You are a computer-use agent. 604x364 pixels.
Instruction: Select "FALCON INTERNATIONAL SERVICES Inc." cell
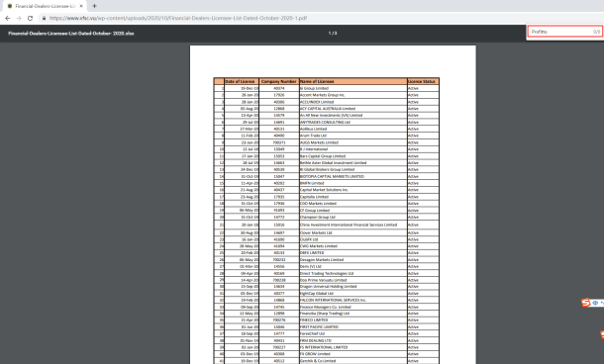[x=353, y=300]
